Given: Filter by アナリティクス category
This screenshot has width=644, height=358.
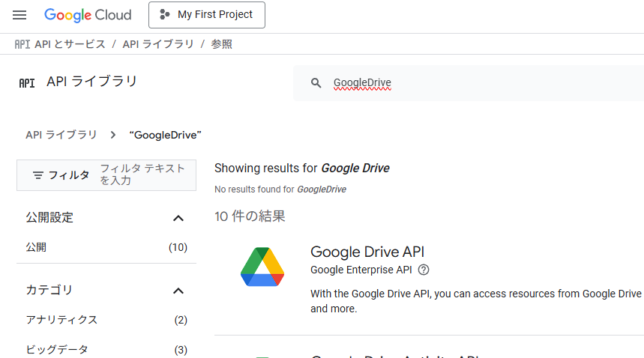Looking at the screenshot, I should click(106, 320).
